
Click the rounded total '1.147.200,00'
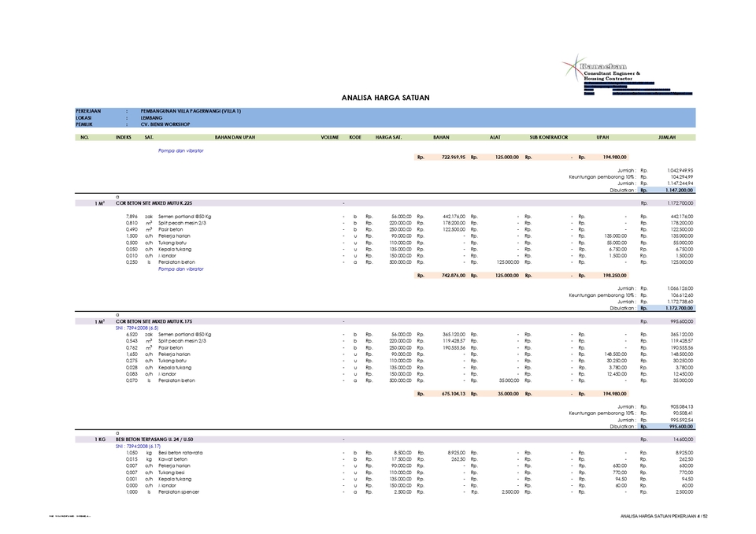679,191
